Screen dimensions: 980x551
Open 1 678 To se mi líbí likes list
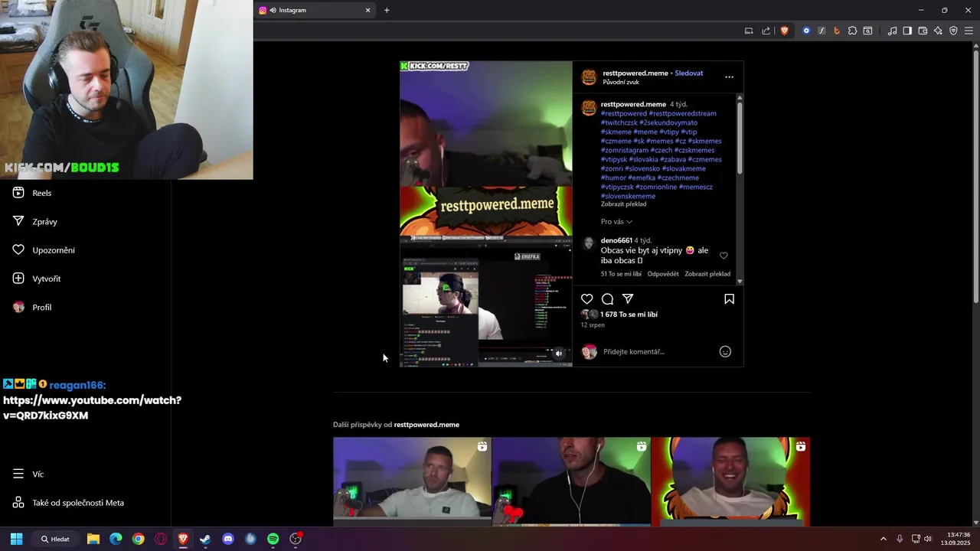(x=629, y=315)
